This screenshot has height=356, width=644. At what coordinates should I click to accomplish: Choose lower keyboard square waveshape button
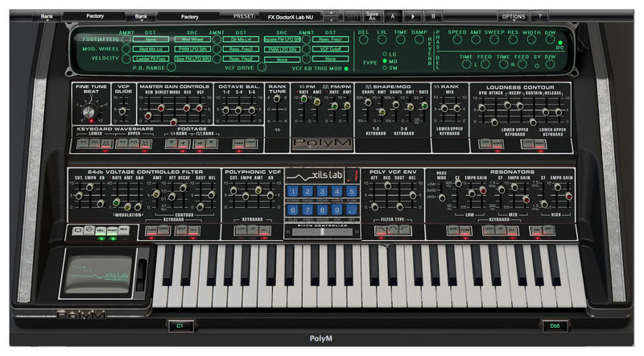[x=95, y=143]
